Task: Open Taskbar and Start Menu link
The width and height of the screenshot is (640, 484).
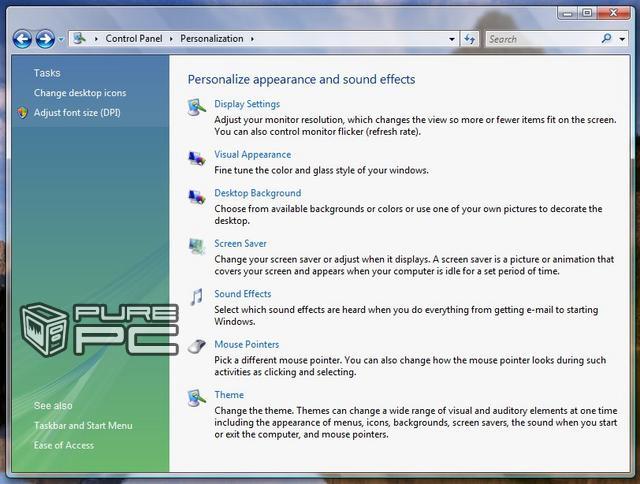Action: coord(83,426)
